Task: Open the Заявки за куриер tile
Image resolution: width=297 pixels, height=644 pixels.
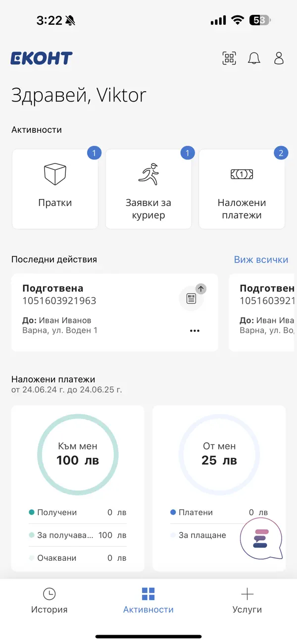Action: (x=148, y=189)
